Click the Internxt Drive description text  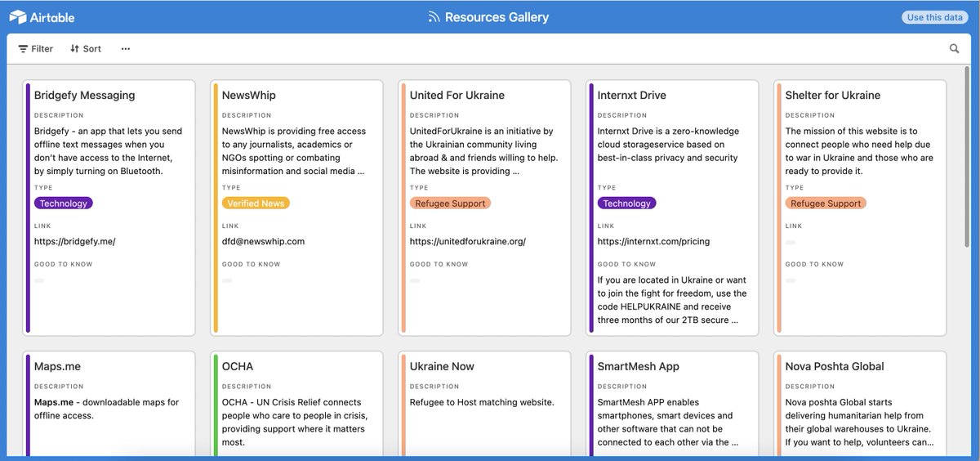click(x=668, y=145)
